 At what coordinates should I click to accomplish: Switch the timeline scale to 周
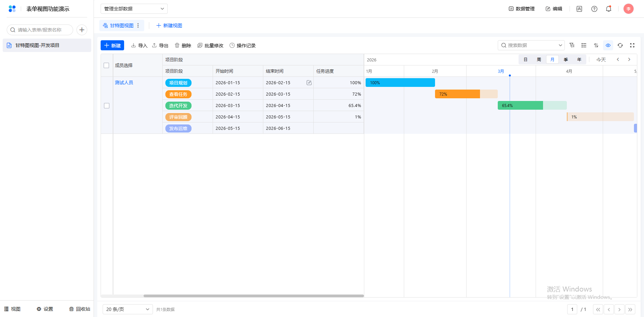(539, 60)
